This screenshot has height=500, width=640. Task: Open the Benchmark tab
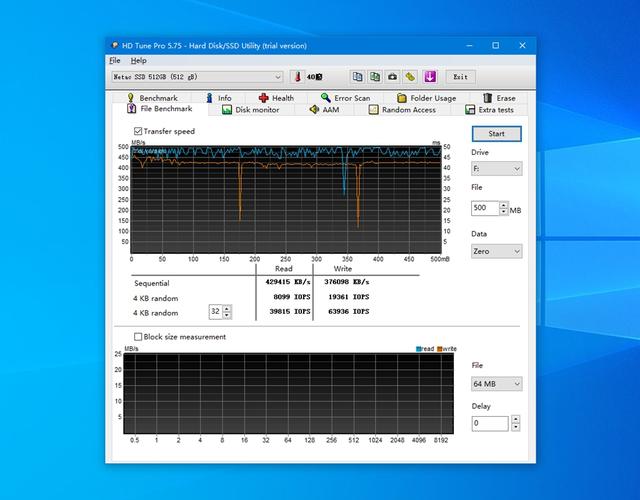point(153,98)
